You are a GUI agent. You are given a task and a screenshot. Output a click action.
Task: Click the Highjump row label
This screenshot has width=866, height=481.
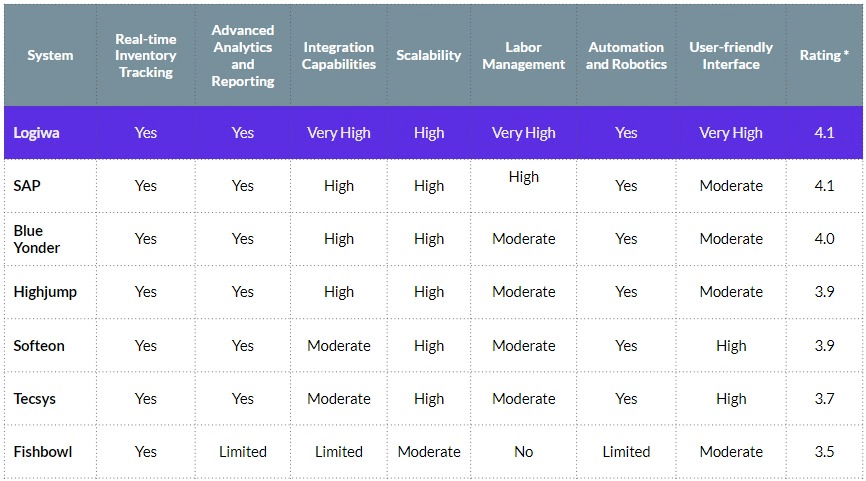(45, 292)
